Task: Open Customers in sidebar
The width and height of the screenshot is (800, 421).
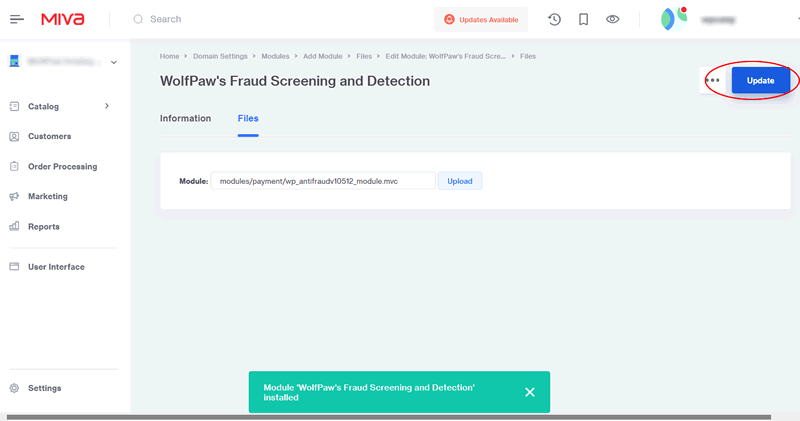Action: click(x=49, y=136)
